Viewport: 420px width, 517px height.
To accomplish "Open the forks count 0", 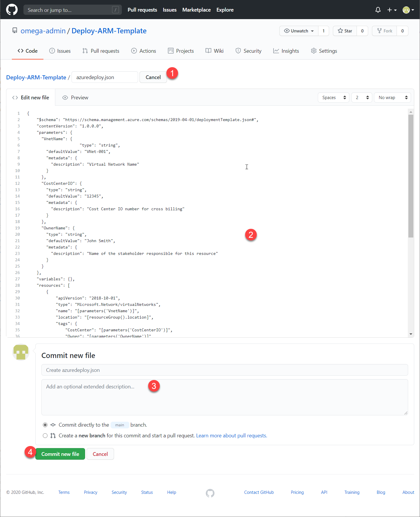I will tap(402, 31).
